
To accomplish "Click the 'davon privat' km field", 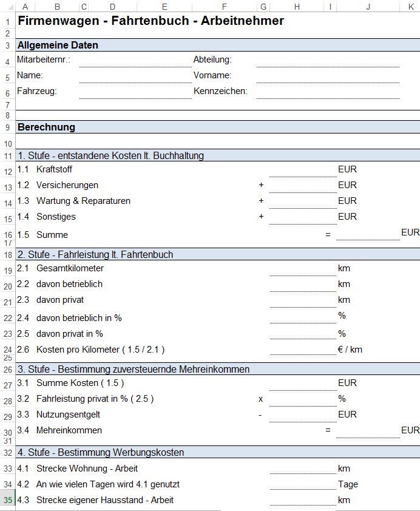I will coord(303,300).
